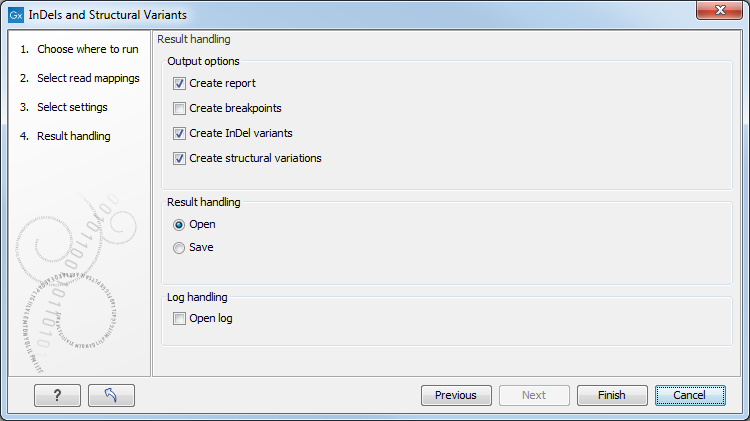This screenshot has height=421, width=750.
Task: Click the help question mark button
Action: pyautogui.click(x=57, y=395)
